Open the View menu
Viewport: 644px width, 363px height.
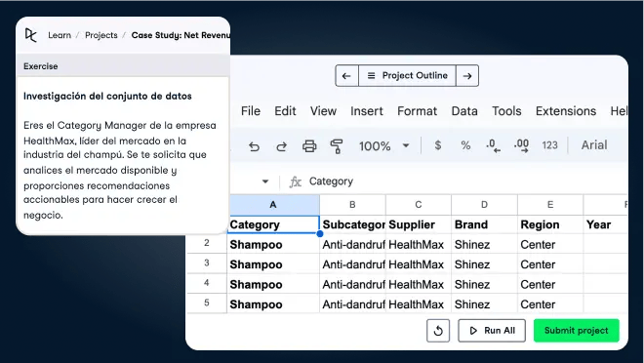point(323,111)
